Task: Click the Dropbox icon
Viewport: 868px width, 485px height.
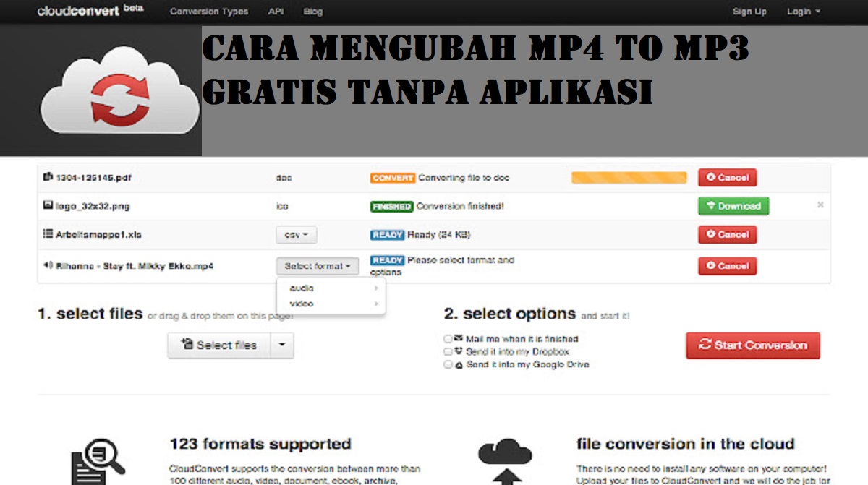Action: (459, 351)
